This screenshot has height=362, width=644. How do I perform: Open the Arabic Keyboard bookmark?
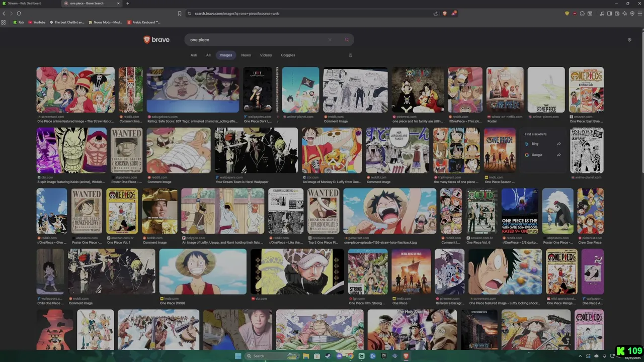(144, 22)
